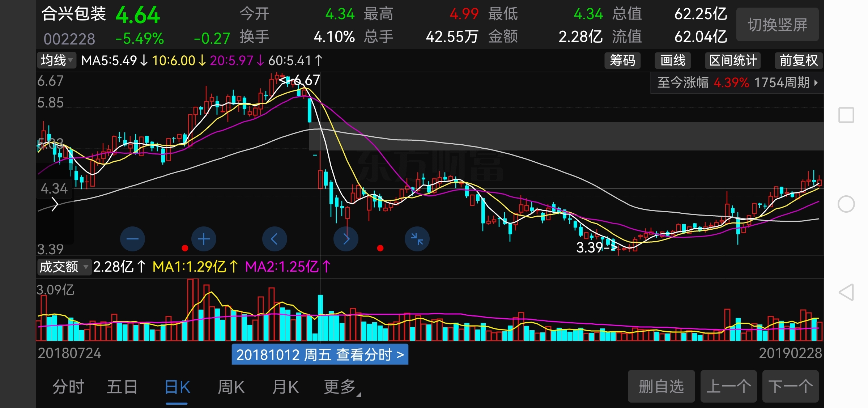Open 20181012 查看分时 link
The image size is (868, 408).
coord(320,355)
